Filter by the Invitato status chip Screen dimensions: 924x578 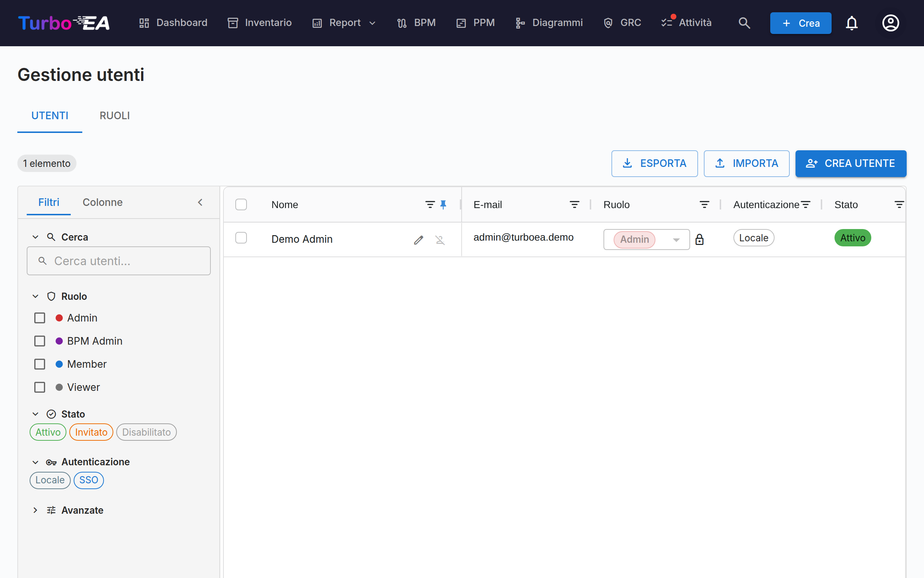(x=91, y=432)
